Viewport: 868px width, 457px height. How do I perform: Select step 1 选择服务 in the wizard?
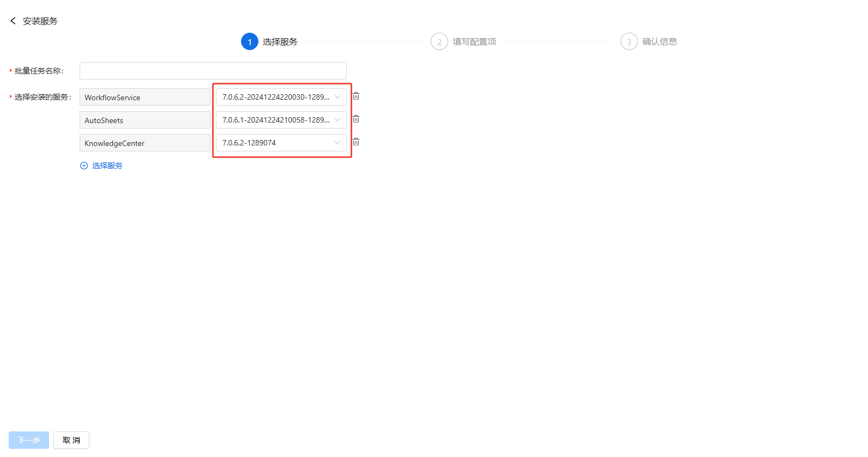pos(269,41)
